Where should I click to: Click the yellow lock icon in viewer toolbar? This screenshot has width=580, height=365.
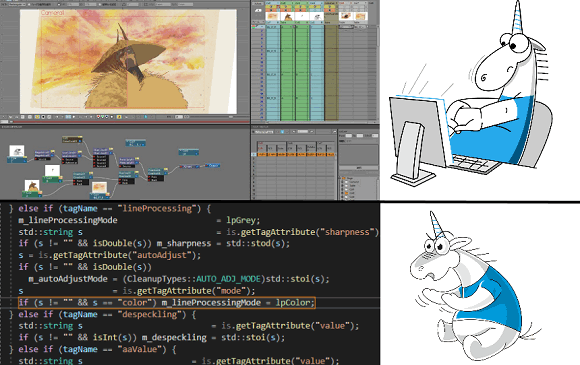click(x=119, y=117)
